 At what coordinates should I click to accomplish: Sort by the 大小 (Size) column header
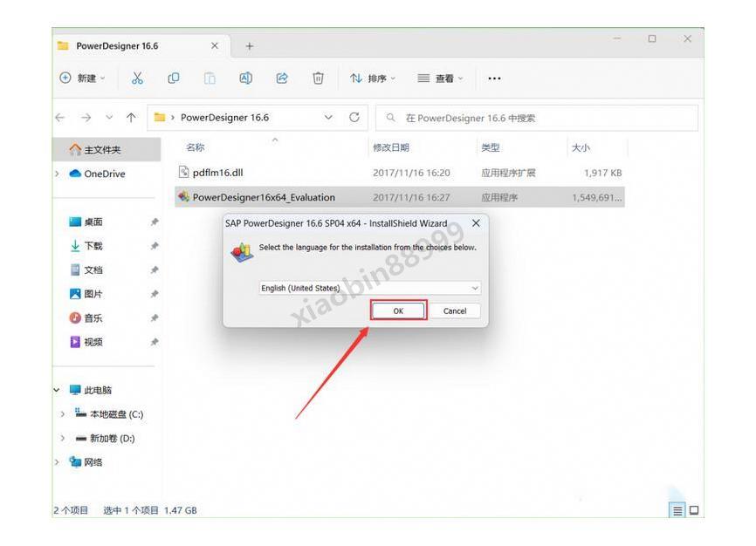click(x=581, y=147)
